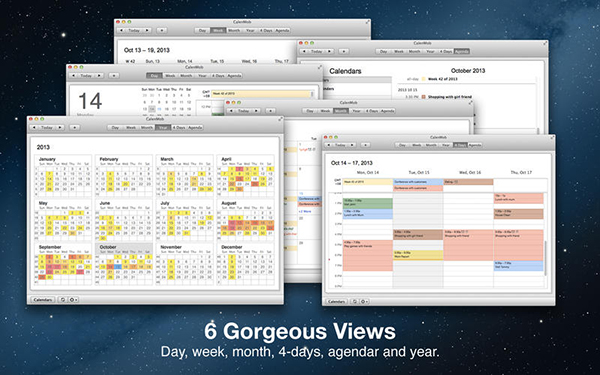Select Year tab in the Month view window
Image resolution: width=600 pixels, height=375 pixels.
pyautogui.click(x=357, y=111)
